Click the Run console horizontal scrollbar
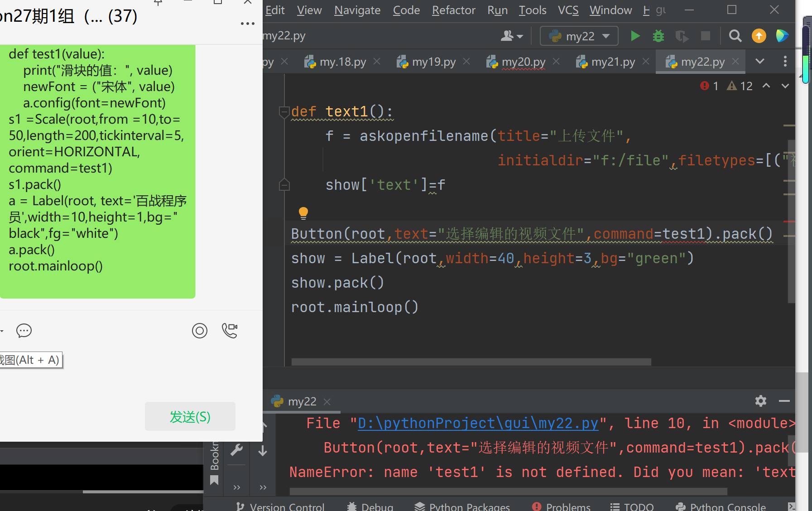The width and height of the screenshot is (812, 511). coord(508,492)
